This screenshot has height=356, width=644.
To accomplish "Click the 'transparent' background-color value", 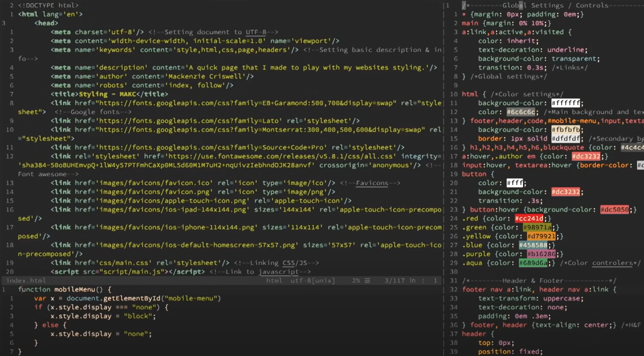I will [x=573, y=59].
